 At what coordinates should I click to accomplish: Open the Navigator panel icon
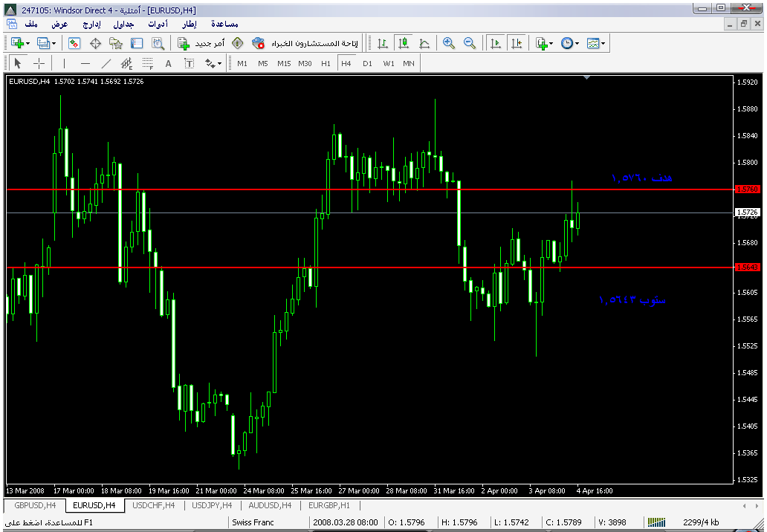[x=116, y=44]
